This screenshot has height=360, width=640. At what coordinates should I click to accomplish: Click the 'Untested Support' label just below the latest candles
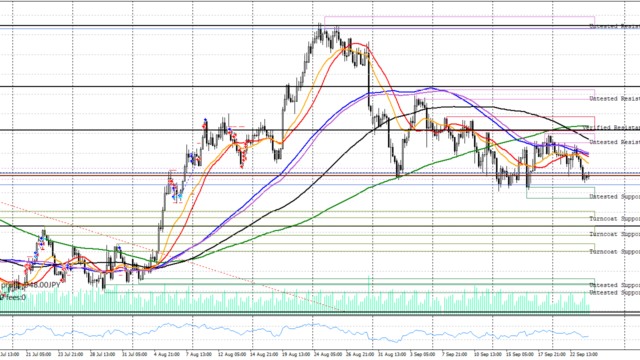(615, 197)
